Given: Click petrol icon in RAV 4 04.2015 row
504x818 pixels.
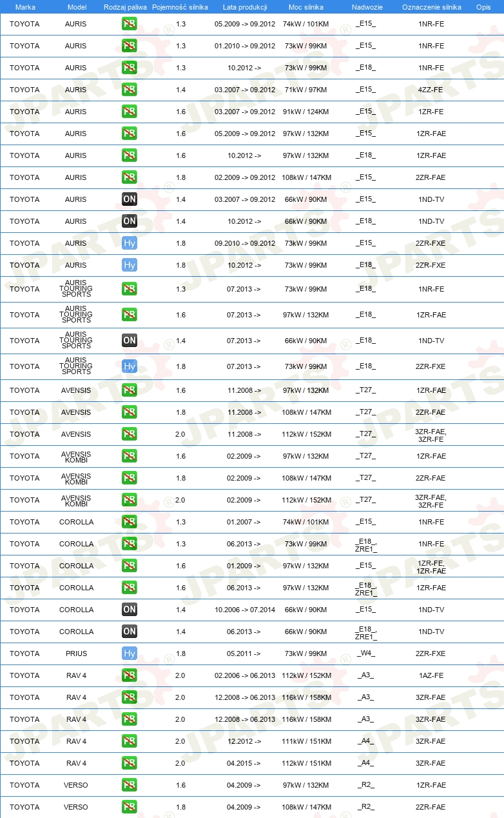Looking at the screenshot, I should [130, 763].
